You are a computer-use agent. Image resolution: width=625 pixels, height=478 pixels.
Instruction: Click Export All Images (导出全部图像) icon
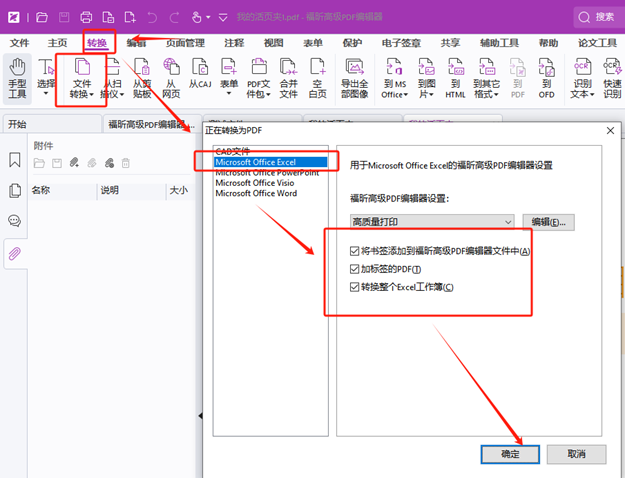point(355,78)
